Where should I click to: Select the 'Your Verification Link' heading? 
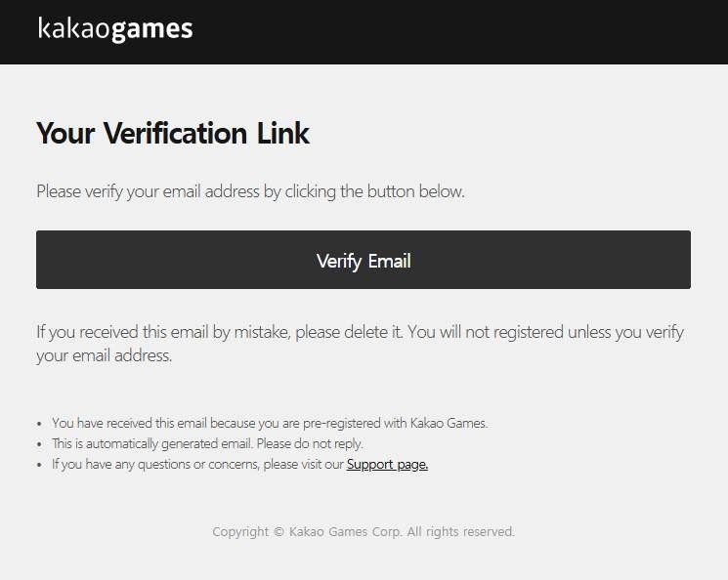pos(173,134)
